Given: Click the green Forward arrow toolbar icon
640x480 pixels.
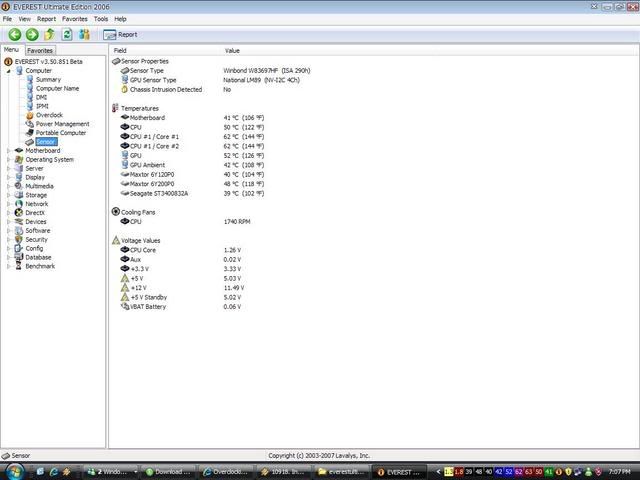Looking at the screenshot, I should pos(32,34).
